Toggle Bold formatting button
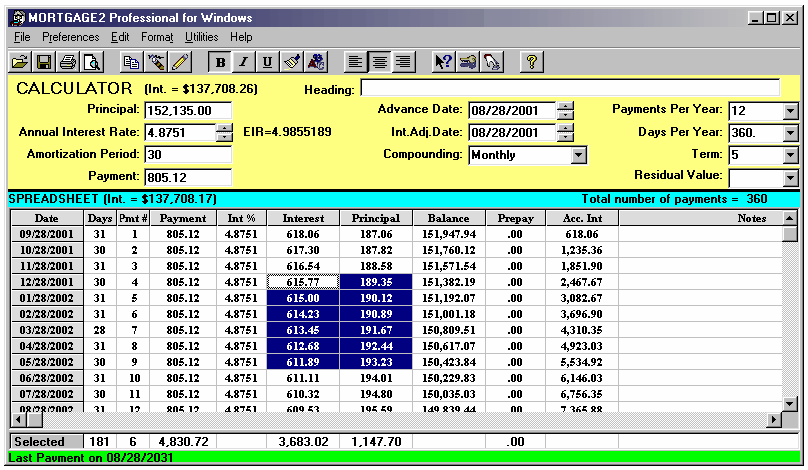The height and width of the screenshot is (470, 808). coord(220,62)
